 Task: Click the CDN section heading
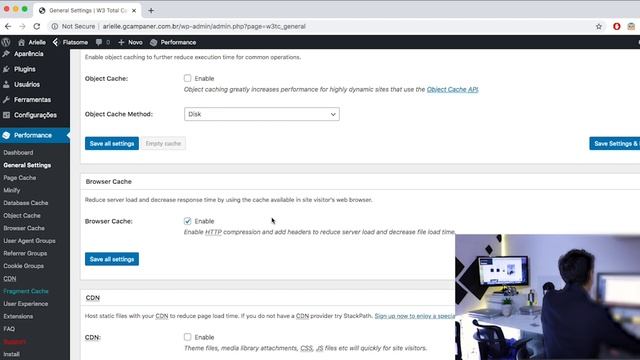tap(93, 298)
